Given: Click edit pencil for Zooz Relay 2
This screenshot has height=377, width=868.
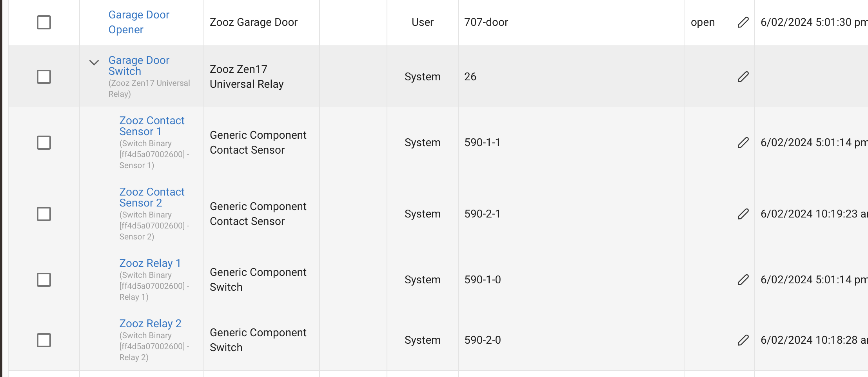Looking at the screenshot, I should pos(743,340).
